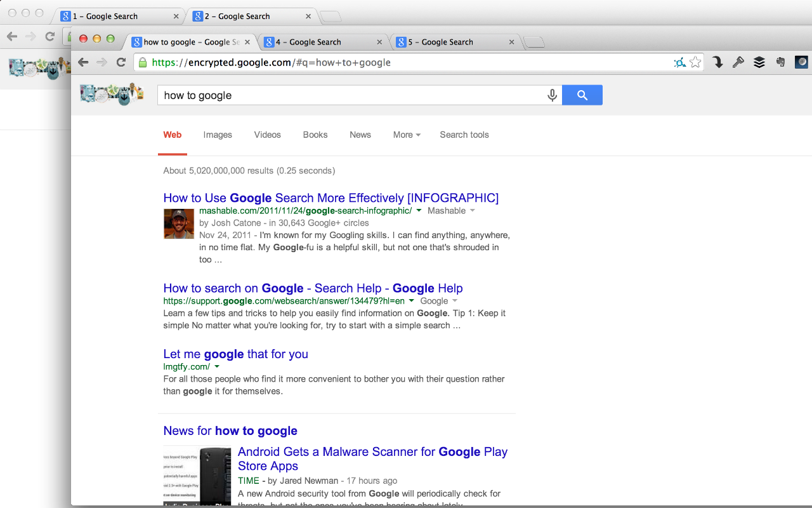
Task: Select the Web results tab
Action: click(173, 135)
